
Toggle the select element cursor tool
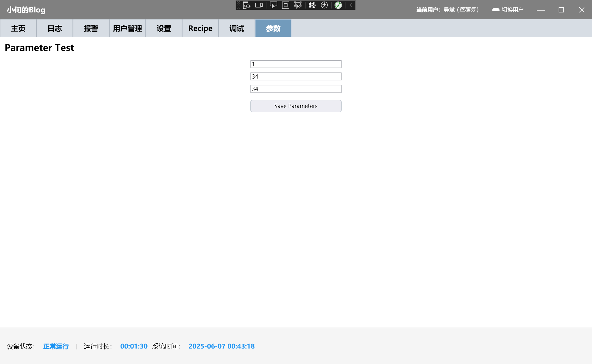[273, 5]
